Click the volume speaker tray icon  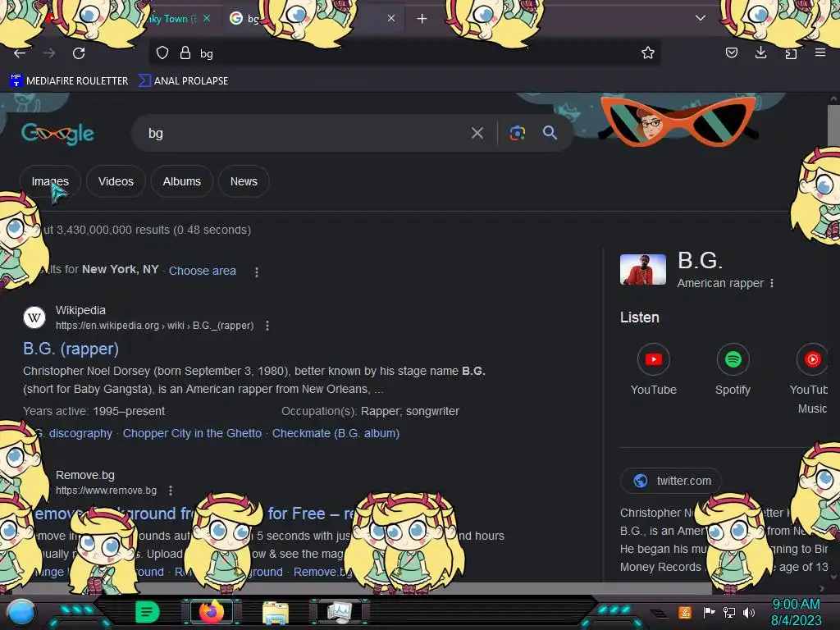point(749,612)
